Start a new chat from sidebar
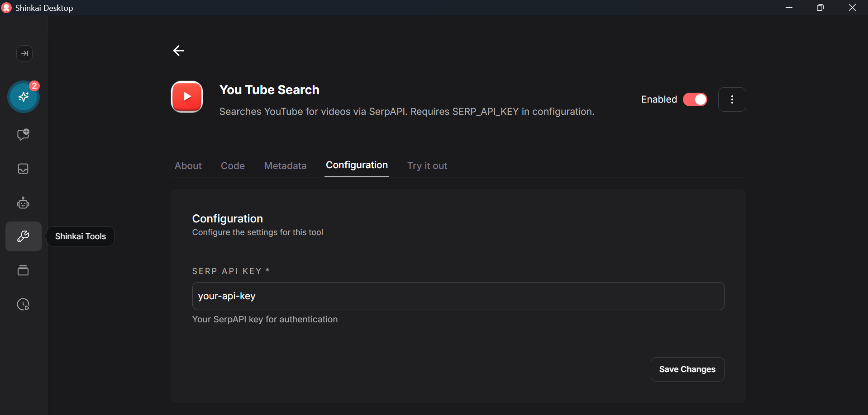The image size is (868, 415). (x=23, y=134)
